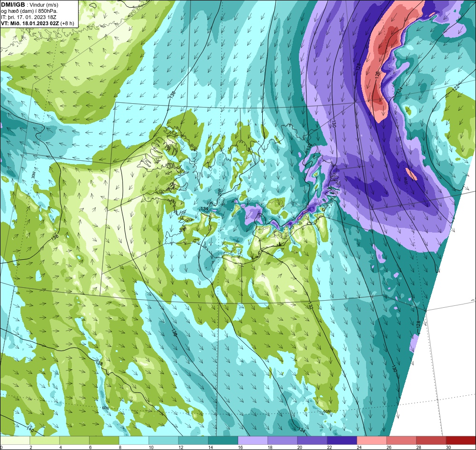Click the '124' contour label
This screenshot has width=476, height=450.
399,89
